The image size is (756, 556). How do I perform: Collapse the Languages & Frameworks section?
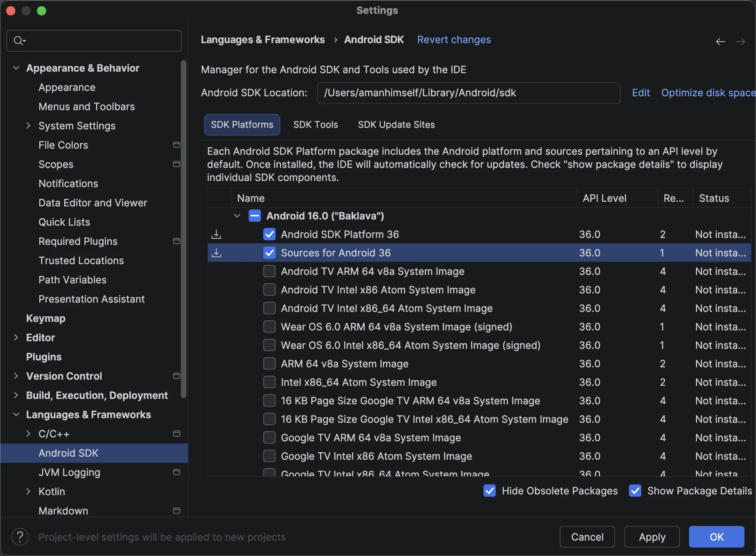(16, 414)
